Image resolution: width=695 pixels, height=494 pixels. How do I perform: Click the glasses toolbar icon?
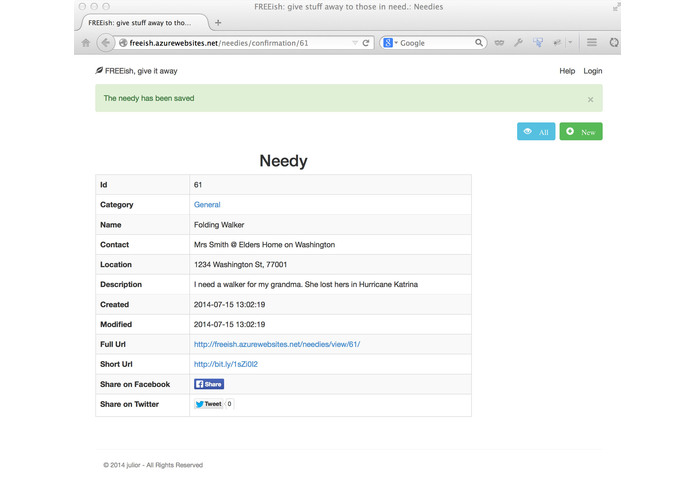pyautogui.click(x=499, y=43)
